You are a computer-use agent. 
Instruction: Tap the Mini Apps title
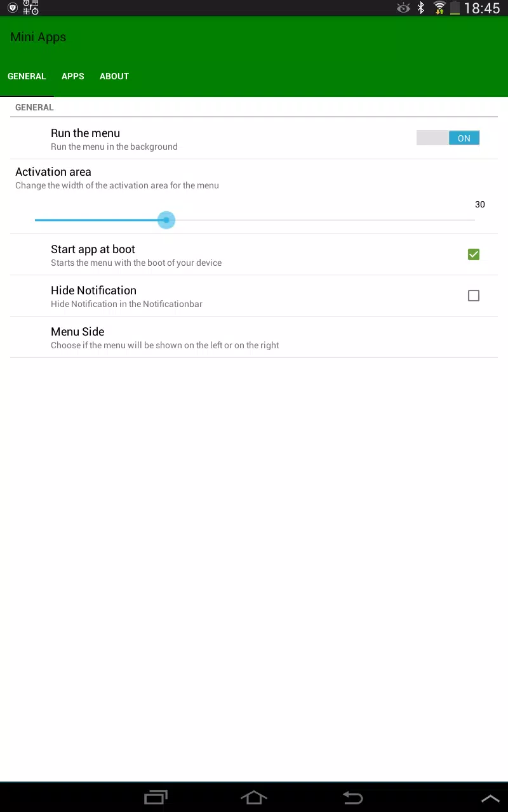pyautogui.click(x=38, y=37)
